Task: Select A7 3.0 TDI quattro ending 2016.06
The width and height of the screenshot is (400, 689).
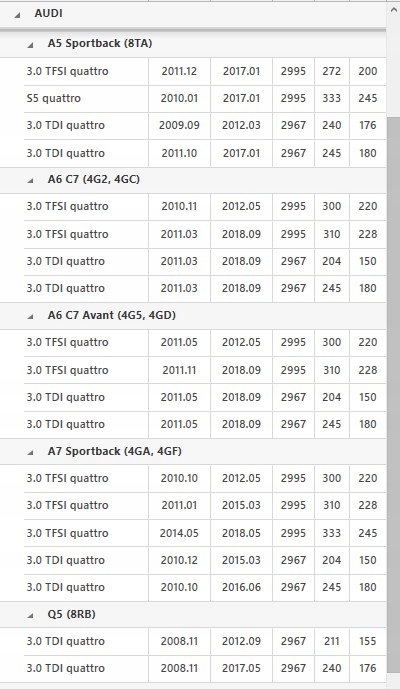Action: pos(205,587)
